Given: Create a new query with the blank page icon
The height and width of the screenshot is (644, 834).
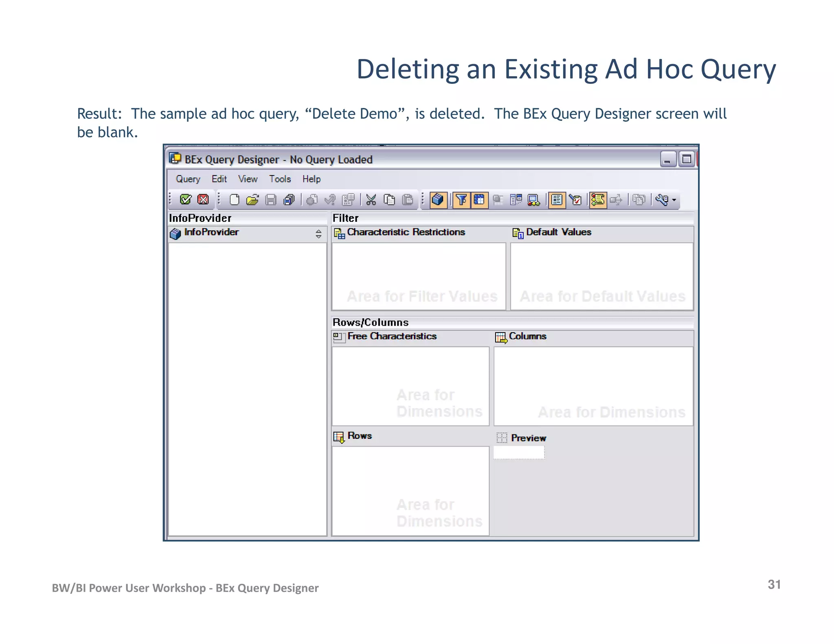Looking at the screenshot, I should [235, 200].
